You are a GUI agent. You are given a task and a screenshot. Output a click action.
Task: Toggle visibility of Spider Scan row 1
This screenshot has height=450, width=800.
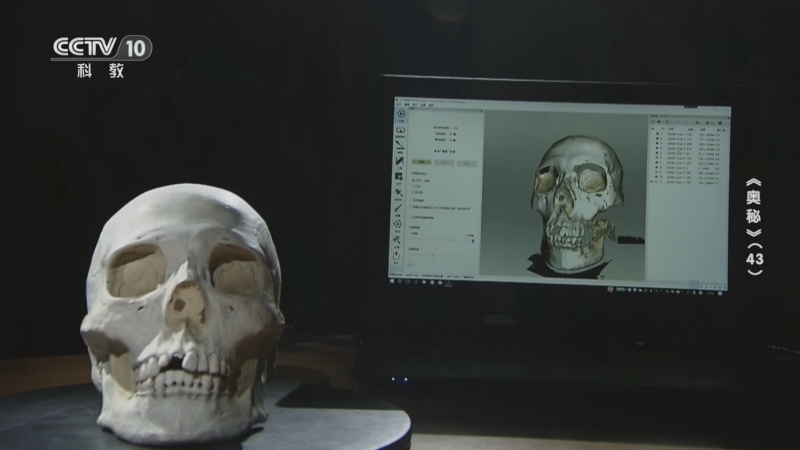pos(658,134)
